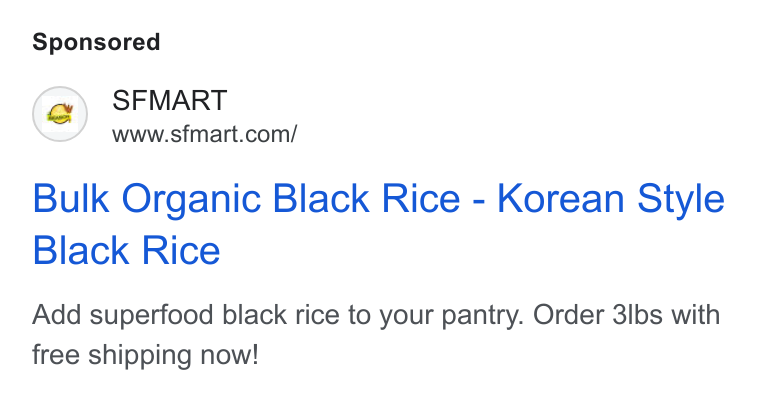Open the 'Korean Style' part of headline

click(611, 199)
